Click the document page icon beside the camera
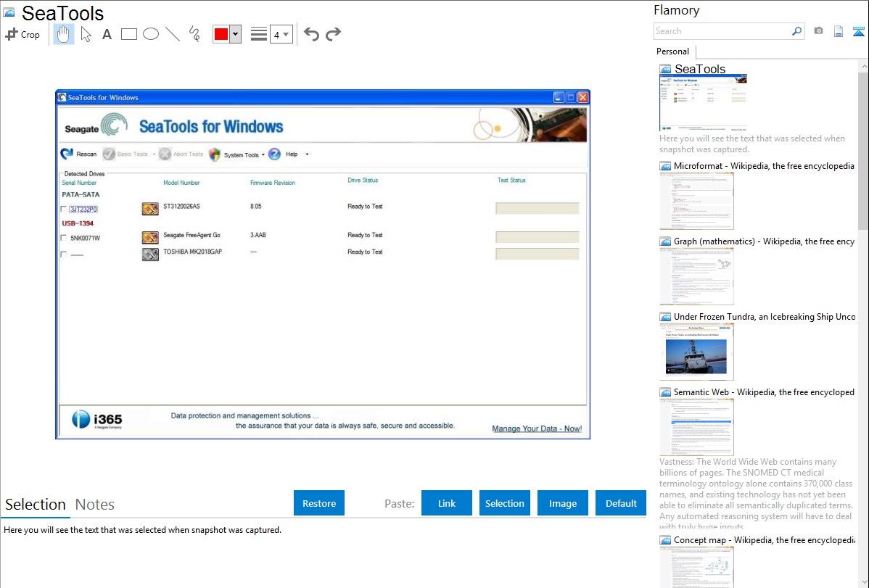 [839, 31]
